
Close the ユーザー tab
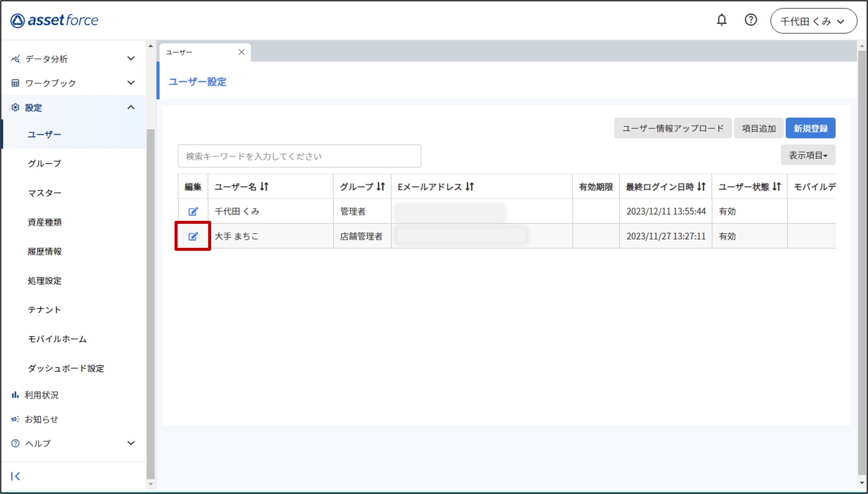pyautogui.click(x=241, y=52)
